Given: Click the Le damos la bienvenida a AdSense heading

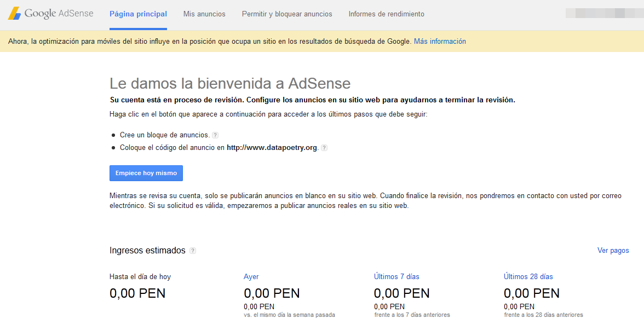Looking at the screenshot, I should pos(230,83).
